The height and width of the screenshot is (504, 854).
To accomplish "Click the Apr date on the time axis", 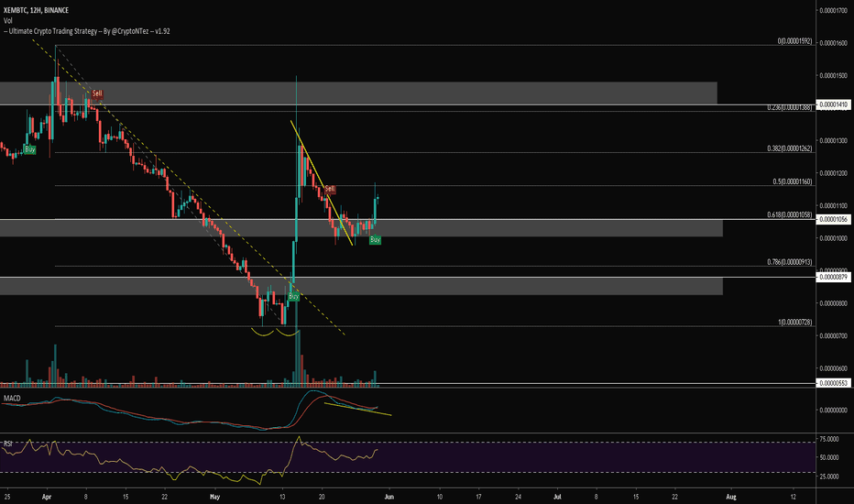I will coord(47,497).
